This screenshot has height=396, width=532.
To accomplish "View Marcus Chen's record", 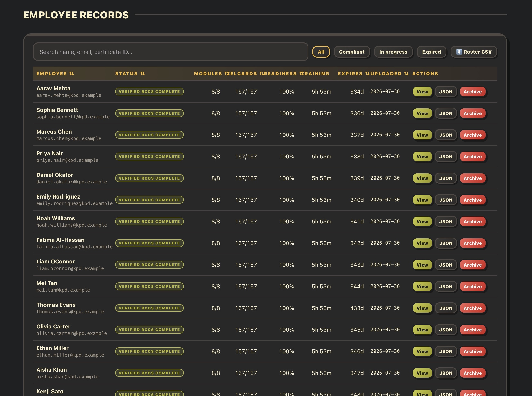I will 422,135.
